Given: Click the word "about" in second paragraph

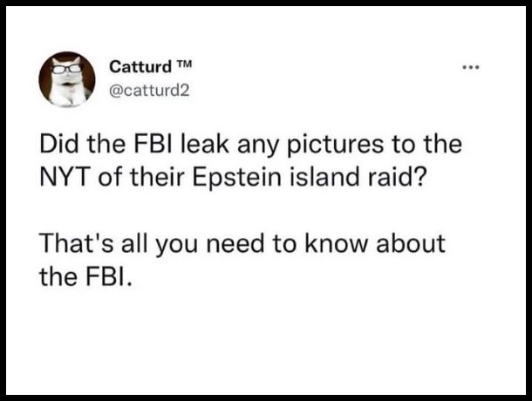Looking at the screenshot, I should click(x=411, y=243).
